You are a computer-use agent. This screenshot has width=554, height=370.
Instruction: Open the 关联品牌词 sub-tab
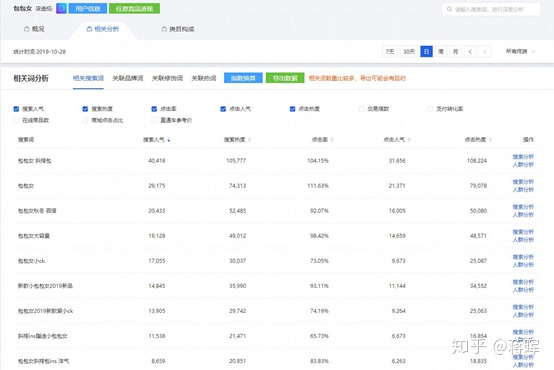tap(128, 78)
